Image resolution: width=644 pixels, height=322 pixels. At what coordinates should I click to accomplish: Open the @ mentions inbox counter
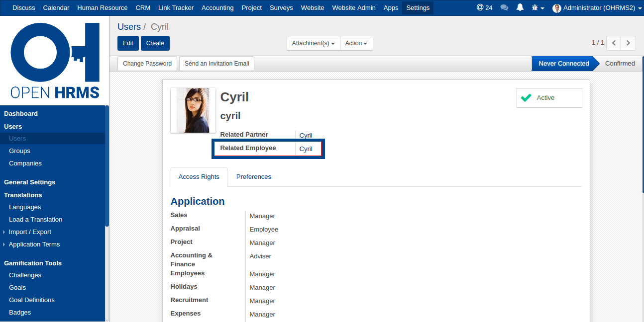click(x=484, y=7)
